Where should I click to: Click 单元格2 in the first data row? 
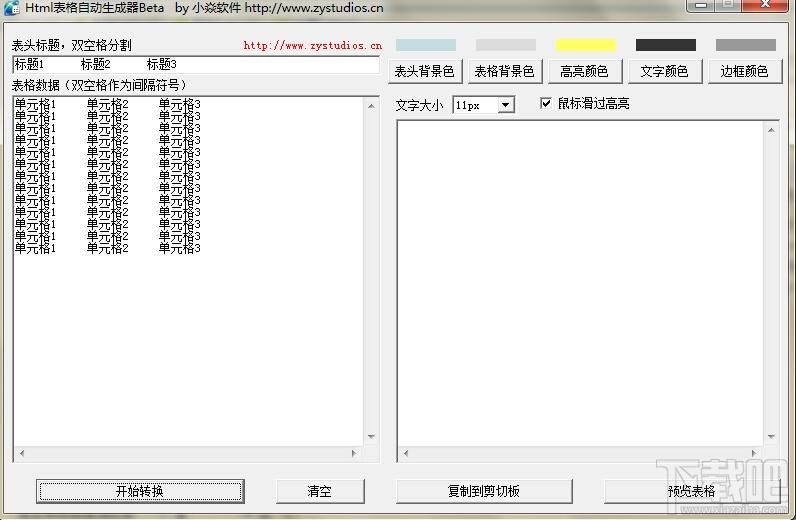pyautogui.click(x=108, y=104)
